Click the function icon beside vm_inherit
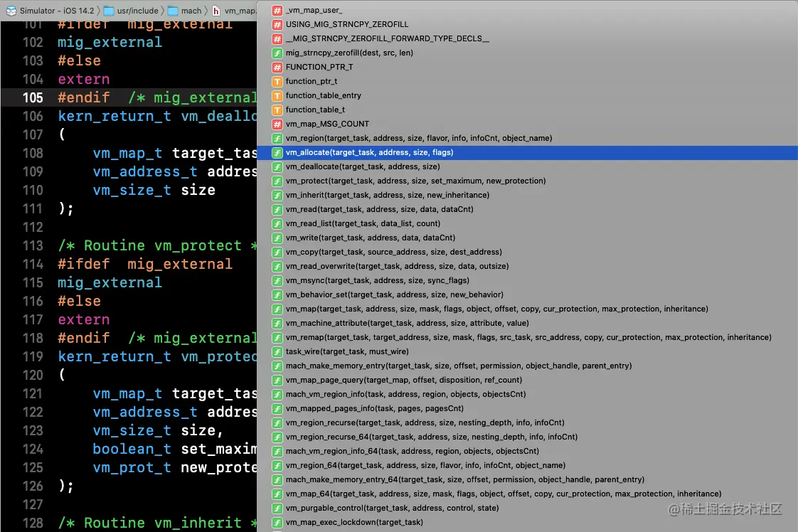The image size is (798, 532). [x=277, y=196]
